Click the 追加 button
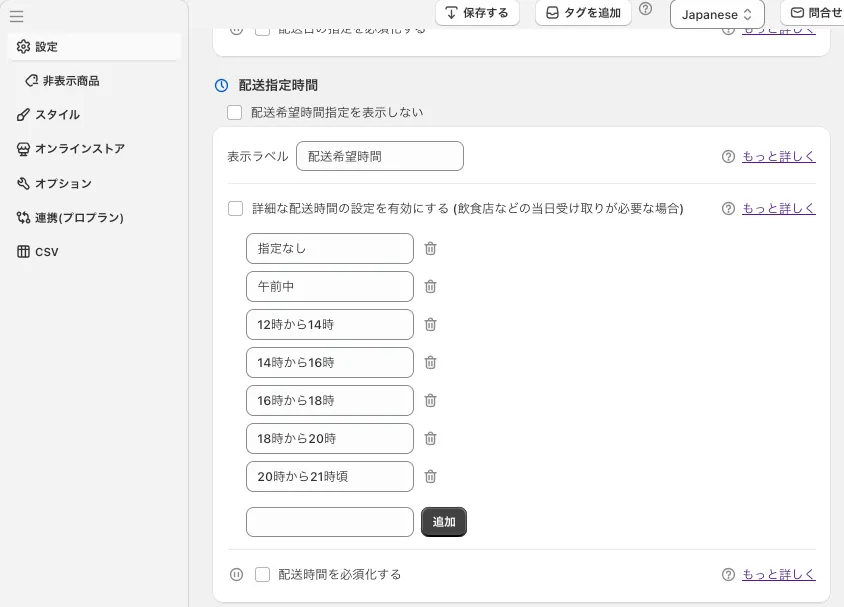This screenshot has width=844, height=607. click(444, 522)
